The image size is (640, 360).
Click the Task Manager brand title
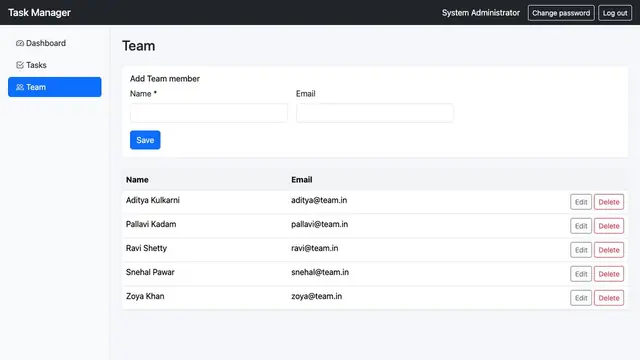tap(39, 13)
